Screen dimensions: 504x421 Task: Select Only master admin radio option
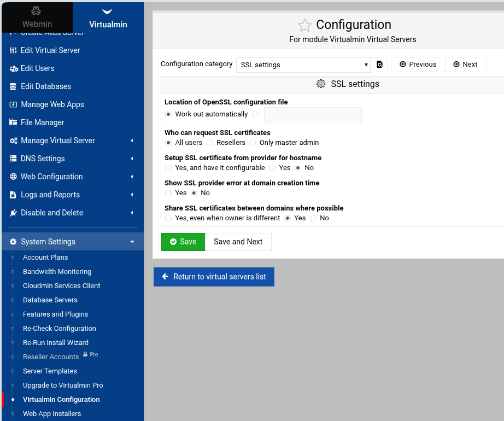coord(253,143)
